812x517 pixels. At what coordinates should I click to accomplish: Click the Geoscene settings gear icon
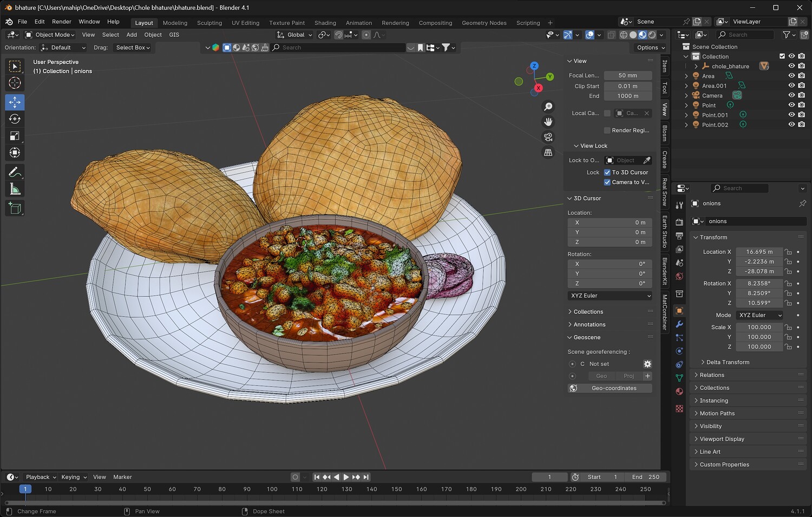click(x=647, y=364)
